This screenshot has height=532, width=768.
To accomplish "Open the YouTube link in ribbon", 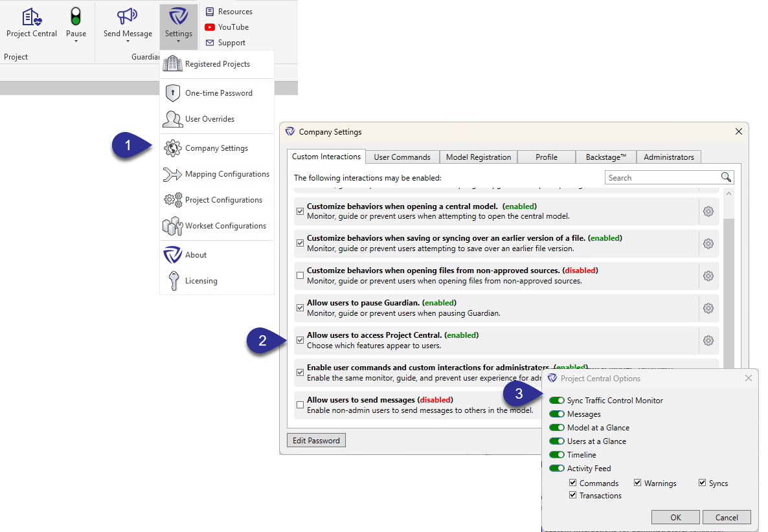I will (x=227, y=27).
